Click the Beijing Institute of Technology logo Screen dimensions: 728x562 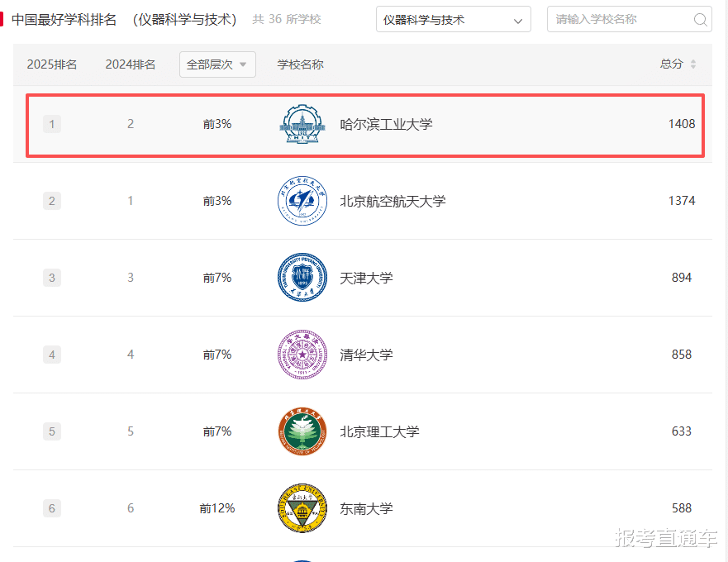(x=302, y=431)
